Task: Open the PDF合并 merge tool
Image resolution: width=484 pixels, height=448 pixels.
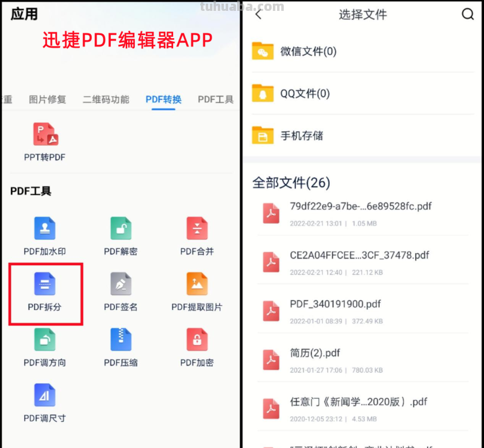Action: 197,236
